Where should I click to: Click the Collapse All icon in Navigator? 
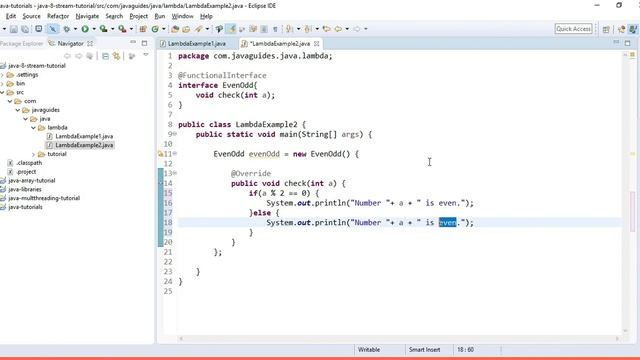coord(105,56)
